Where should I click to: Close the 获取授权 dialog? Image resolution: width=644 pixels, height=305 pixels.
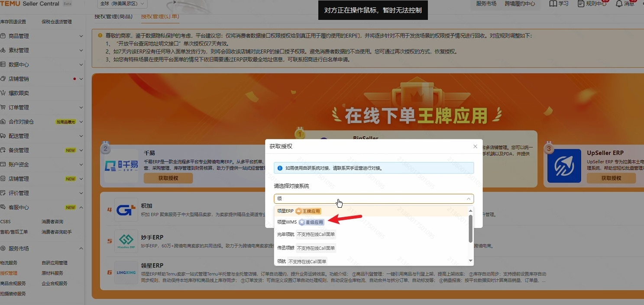coord(475,147)
